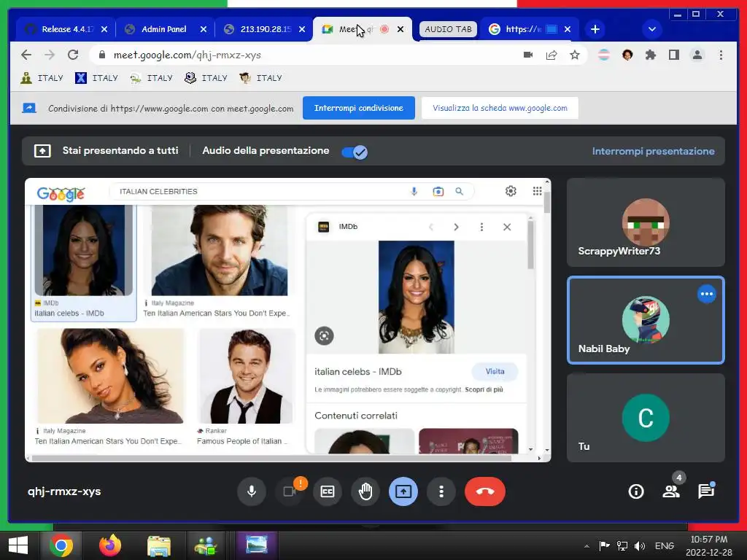The height and width of the screenshot is (560, 747).
Task: Click Interrompi condivisione button
Action: click(x=359, y=108)
